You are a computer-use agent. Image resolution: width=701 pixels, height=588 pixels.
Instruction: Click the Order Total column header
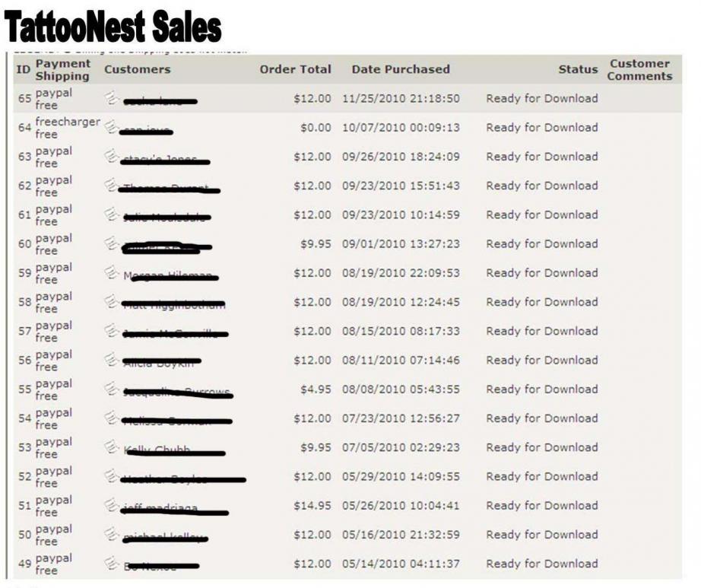point(295,69)
